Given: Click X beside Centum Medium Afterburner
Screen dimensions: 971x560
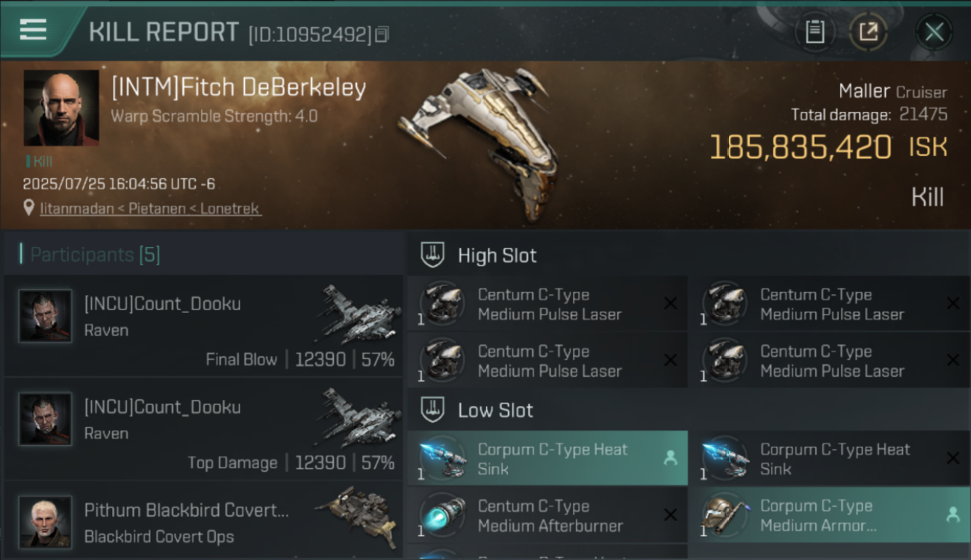Looking at the screenshot, I should 671,515.
